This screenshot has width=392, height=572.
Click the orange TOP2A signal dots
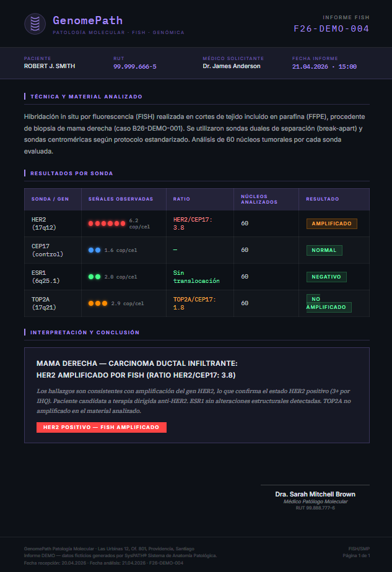click(x=98, y=303)
